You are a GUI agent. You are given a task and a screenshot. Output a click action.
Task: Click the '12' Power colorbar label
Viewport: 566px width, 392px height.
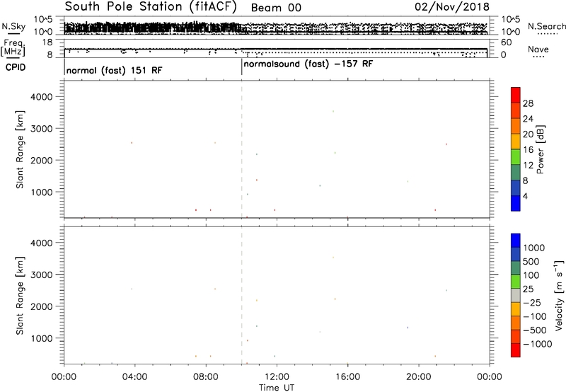[x=528, y=166]
